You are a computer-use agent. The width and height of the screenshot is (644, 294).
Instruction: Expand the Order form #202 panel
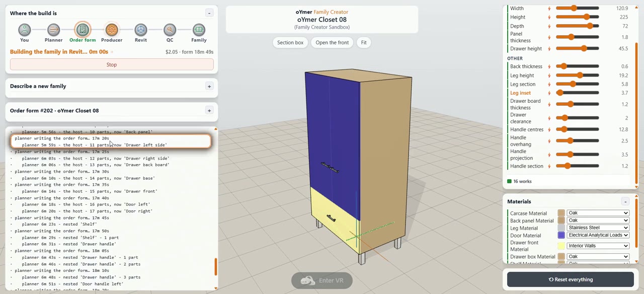209,110
